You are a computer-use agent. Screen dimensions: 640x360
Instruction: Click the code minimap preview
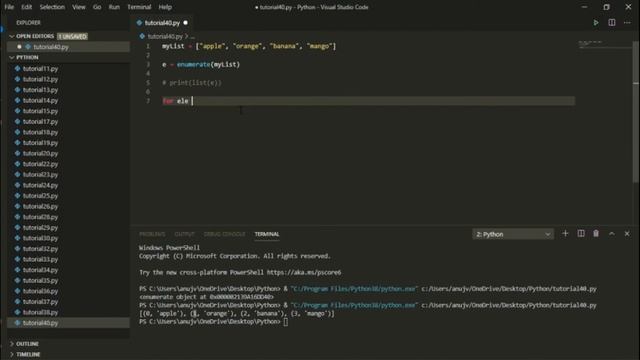604,44
